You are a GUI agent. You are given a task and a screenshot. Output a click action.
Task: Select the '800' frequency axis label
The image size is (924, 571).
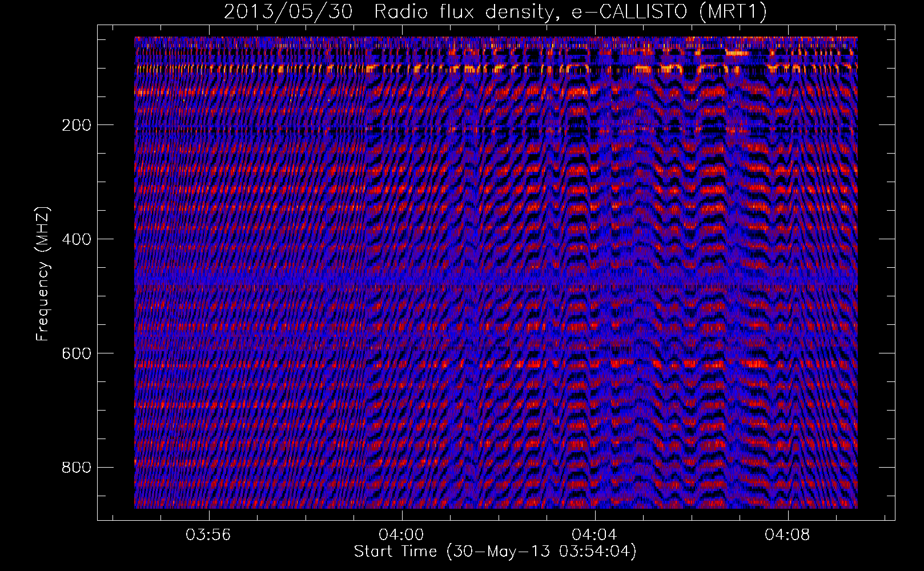click(77, 468)
